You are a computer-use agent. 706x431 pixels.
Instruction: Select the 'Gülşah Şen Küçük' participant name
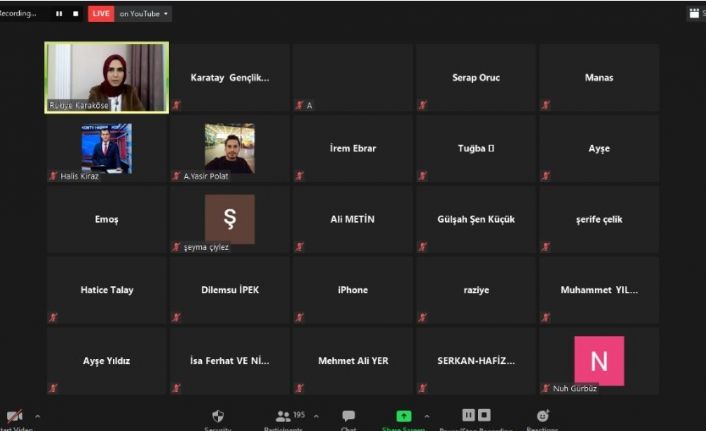click(x=476, y=219)
